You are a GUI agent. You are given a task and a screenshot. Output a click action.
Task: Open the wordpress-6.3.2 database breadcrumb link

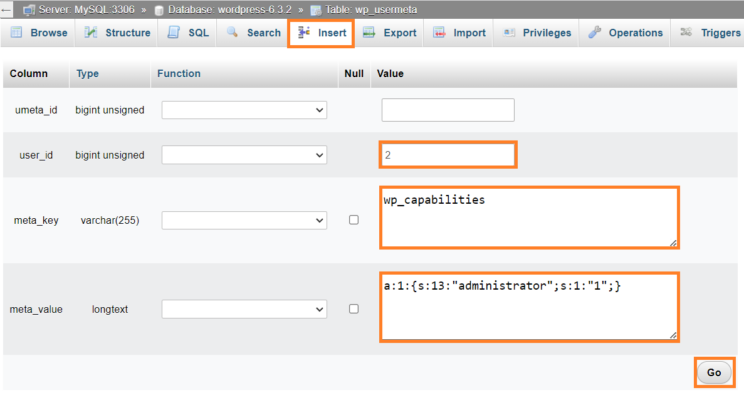pos(230,9)
